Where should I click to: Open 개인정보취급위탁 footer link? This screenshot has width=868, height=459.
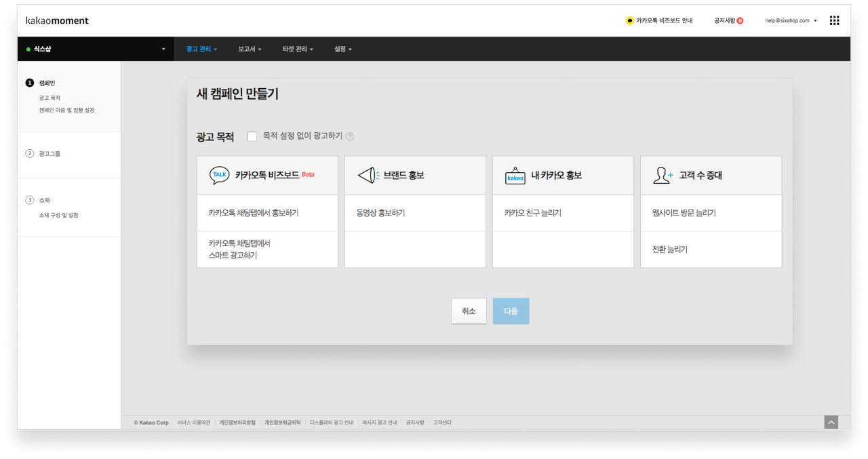[283, 422]
